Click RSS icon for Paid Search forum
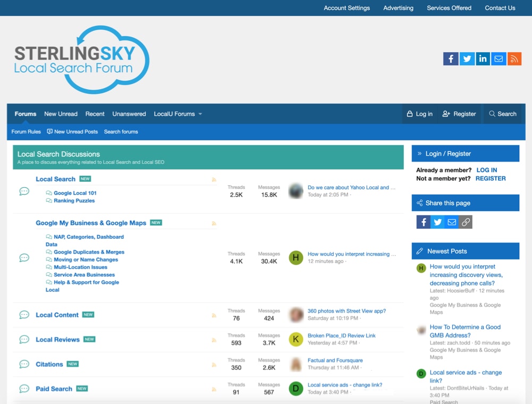The image size is (532, 404). tap(214, 390)
